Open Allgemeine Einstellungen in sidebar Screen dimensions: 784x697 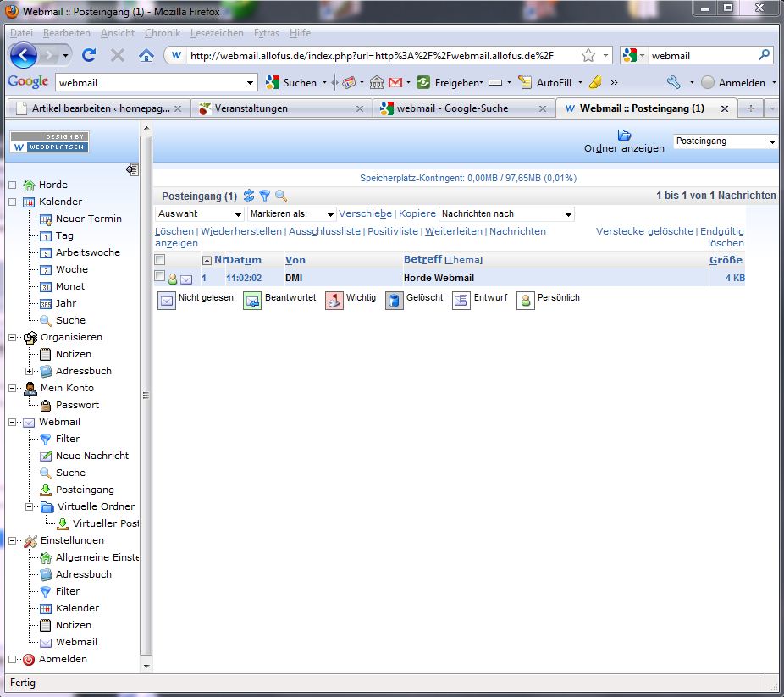click(x=97, y=557)
